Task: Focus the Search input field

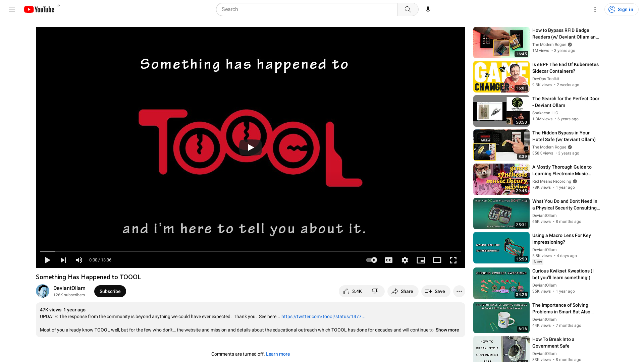Action: click(x=307, y=9)
